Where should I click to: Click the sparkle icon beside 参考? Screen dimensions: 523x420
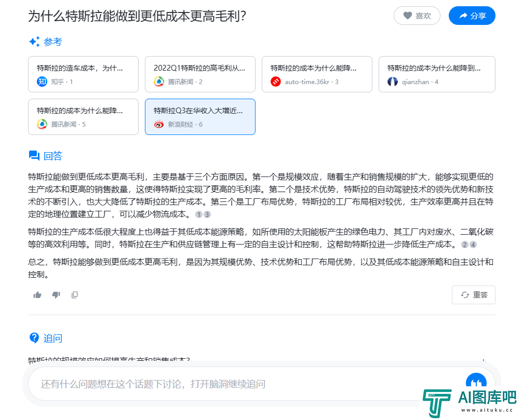pyautogui.click(x=34, y=42)
